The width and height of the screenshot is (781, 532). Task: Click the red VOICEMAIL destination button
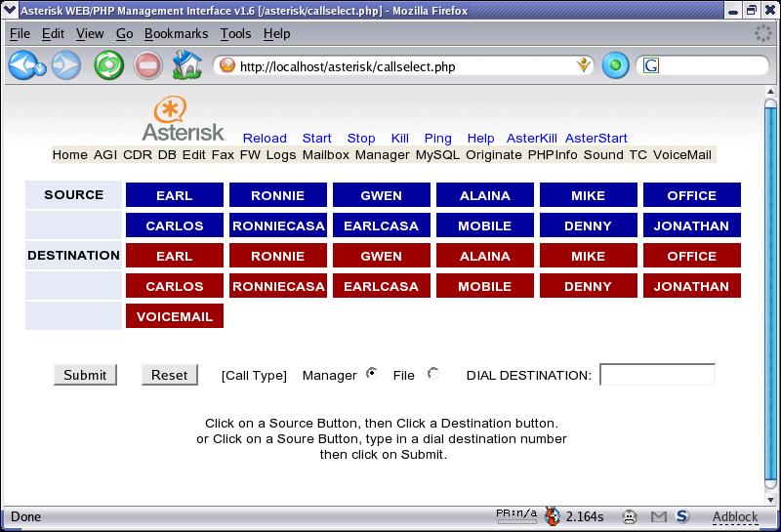click(x=175, y=317)
